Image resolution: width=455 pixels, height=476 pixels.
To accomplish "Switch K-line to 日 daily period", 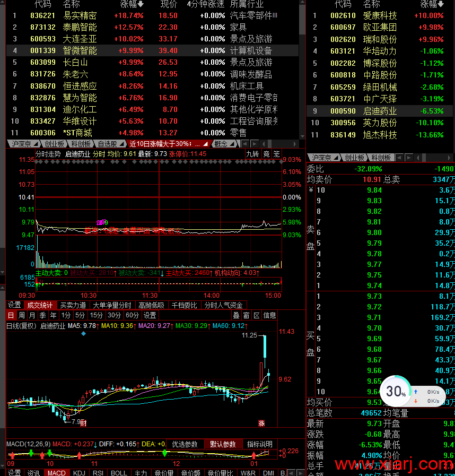I will tap(11, 315).
